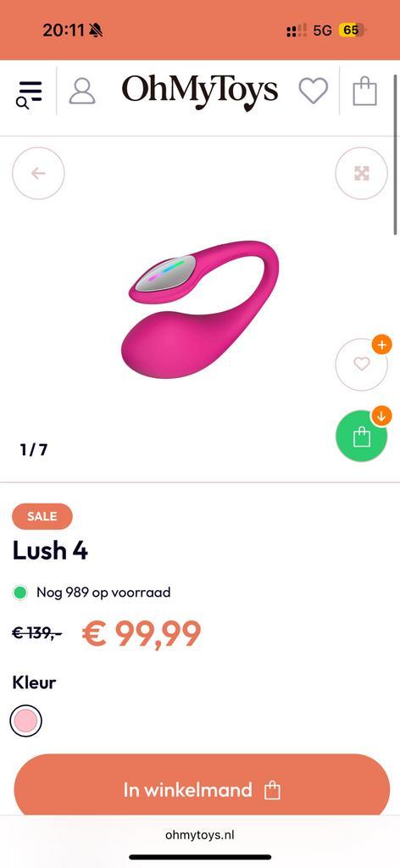Open the shopping bag in header

coord(365,91)
